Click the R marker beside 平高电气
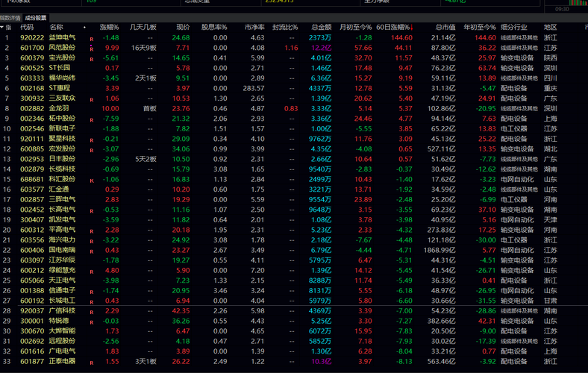 92,231
